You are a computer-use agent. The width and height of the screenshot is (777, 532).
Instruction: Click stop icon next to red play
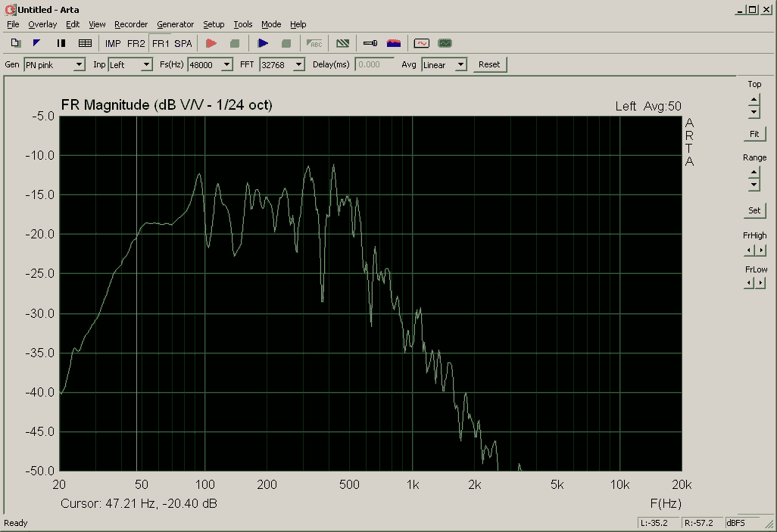coord(235,43)
